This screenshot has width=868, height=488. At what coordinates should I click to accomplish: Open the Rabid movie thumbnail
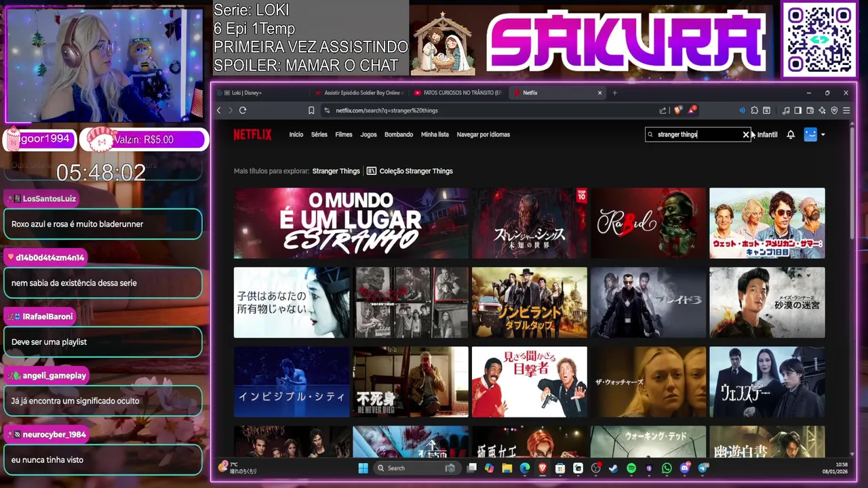click(648, 223)
